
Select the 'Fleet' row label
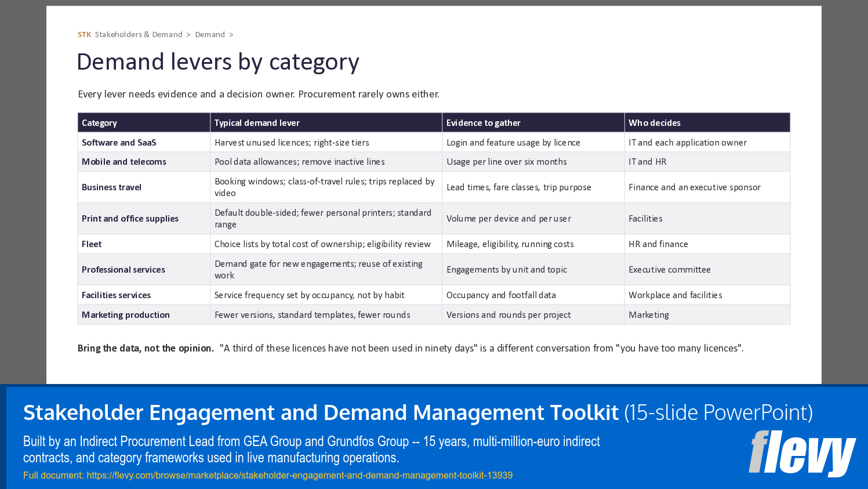click(x=92, y=244)
